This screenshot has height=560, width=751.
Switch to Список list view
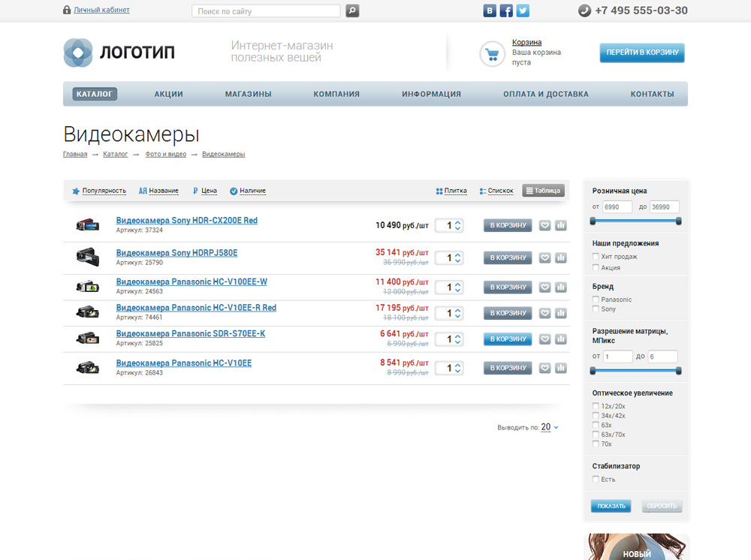click(x=496, y=191)
